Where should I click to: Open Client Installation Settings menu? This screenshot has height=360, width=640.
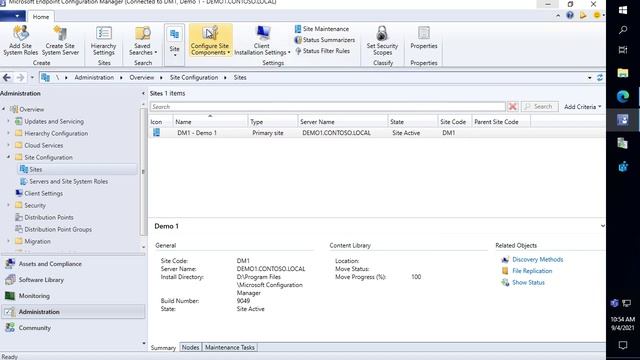click(262, 40)
